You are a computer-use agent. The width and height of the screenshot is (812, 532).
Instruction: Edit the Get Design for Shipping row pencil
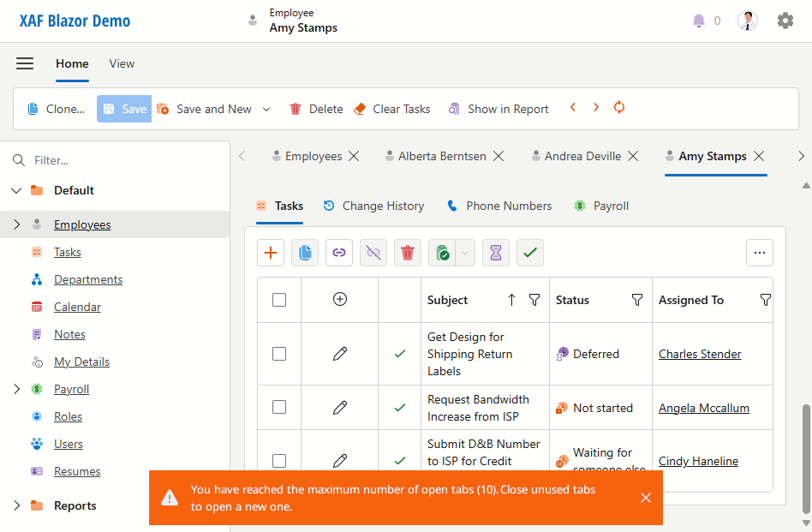(x=340, y=354)
